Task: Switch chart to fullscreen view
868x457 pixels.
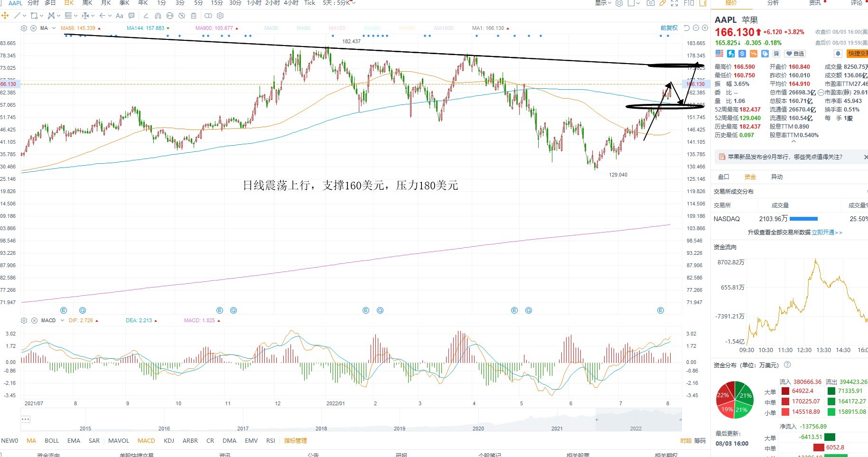Action: point(674,3)
